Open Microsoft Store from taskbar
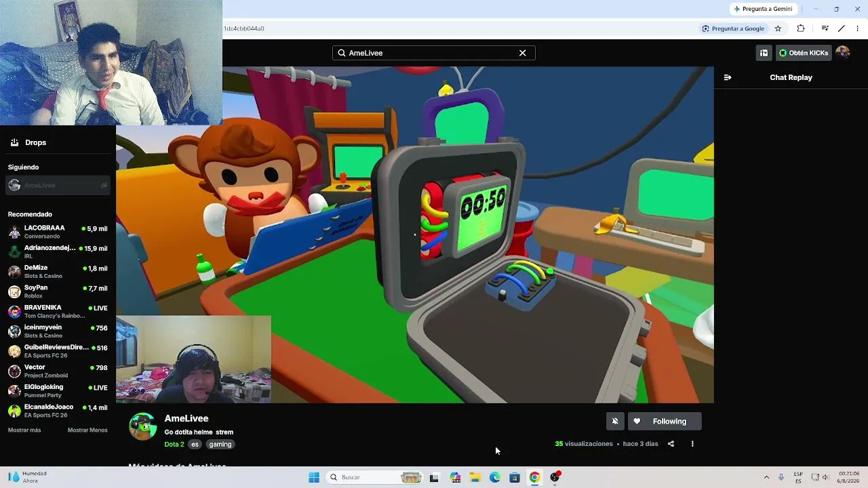 515,477
